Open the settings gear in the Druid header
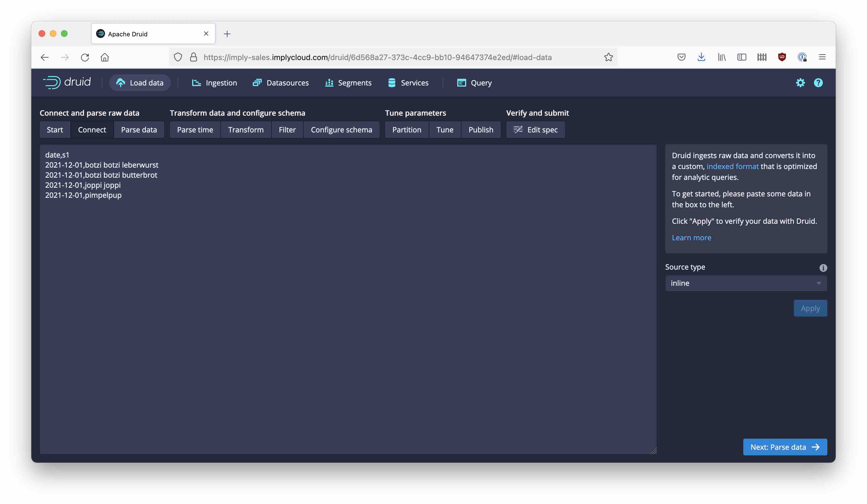Screen dimensions: 867x504 click(x=800, y=83)
